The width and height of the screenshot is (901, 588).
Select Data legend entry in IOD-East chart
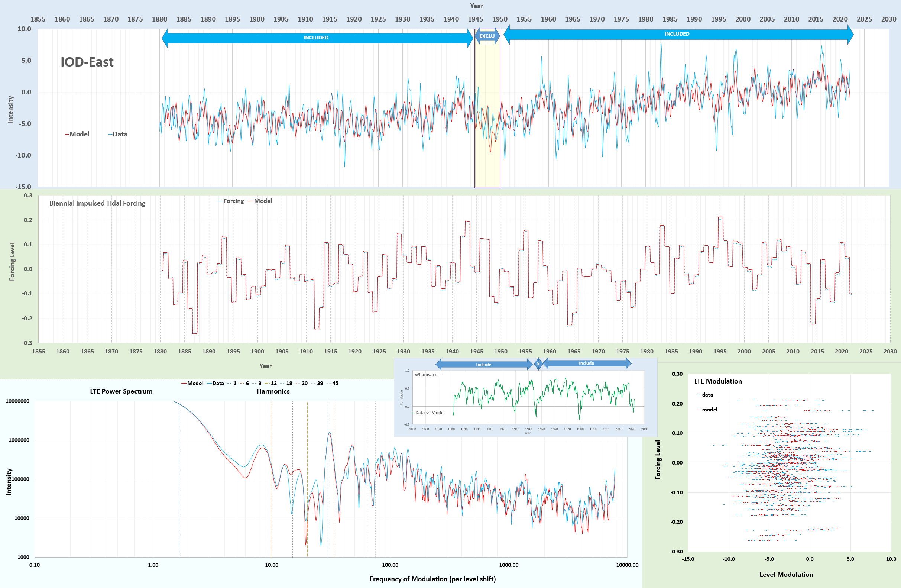(x=120, y=134)
